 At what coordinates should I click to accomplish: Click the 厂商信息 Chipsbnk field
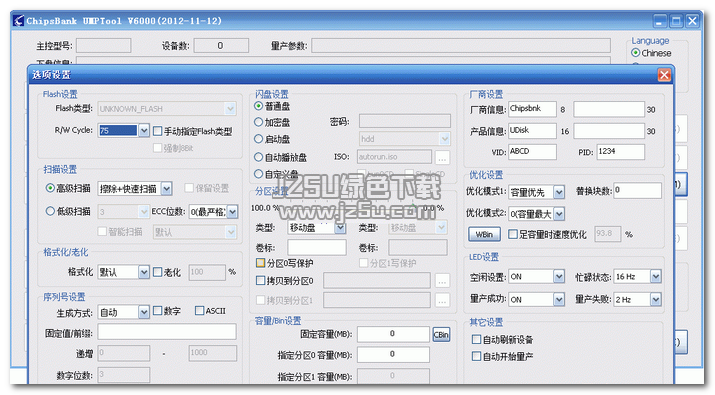pos(532,109)
